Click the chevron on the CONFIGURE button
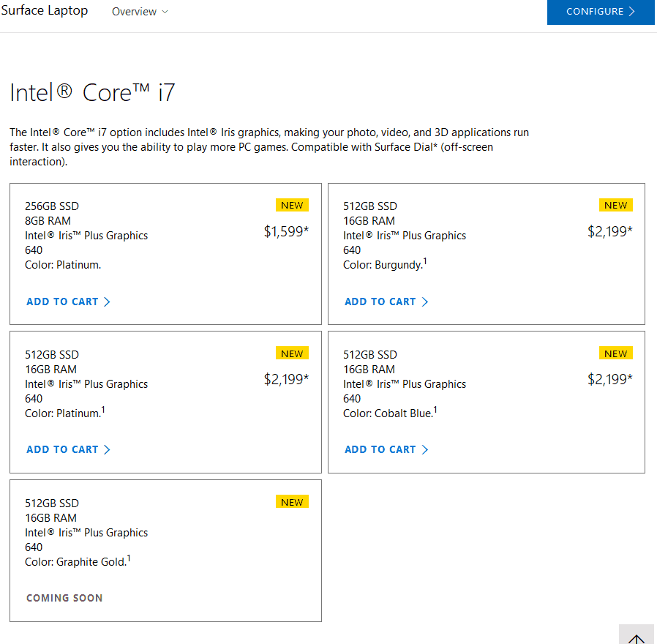Viewport: 657px width, 644px height. (631, 12)
